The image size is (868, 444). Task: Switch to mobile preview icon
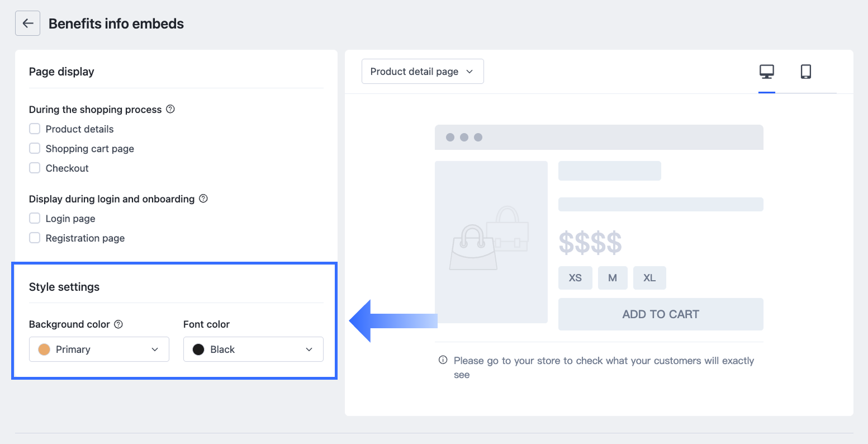coord(805,72)
